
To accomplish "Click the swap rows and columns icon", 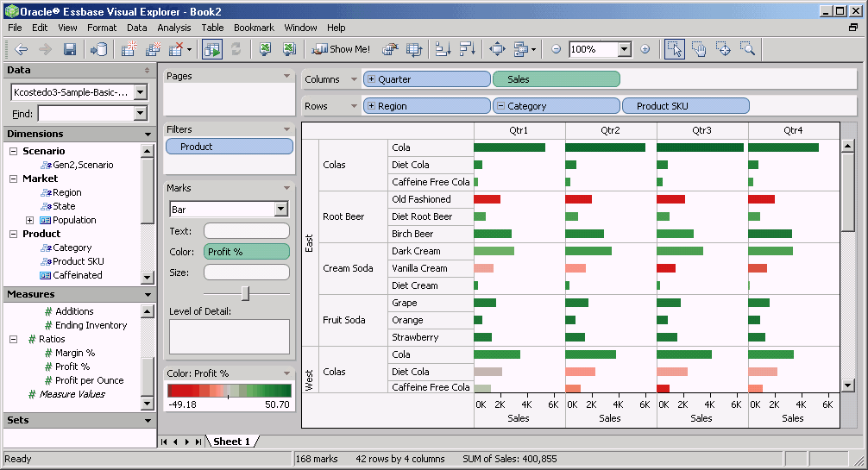I will point(414,49).
